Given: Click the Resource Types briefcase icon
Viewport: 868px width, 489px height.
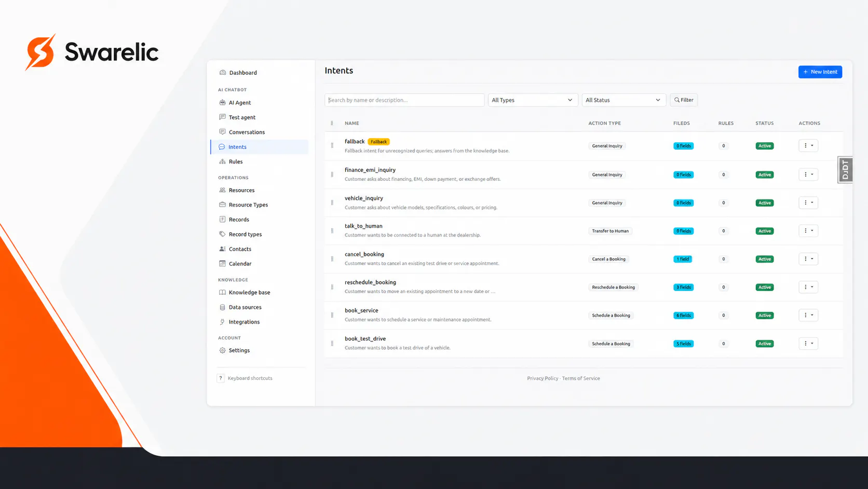Looking at the screenshot, I should (x=222, y=205).
